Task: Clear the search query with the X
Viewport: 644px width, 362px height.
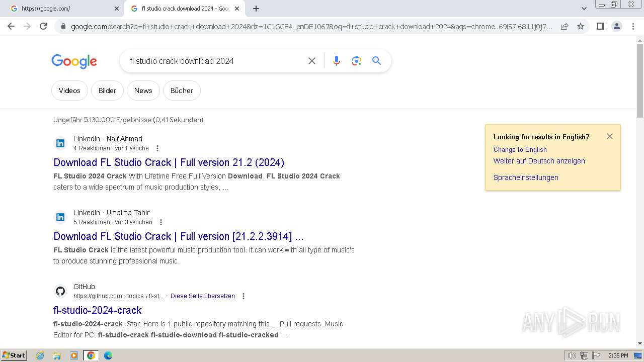Action: [312, 61]
